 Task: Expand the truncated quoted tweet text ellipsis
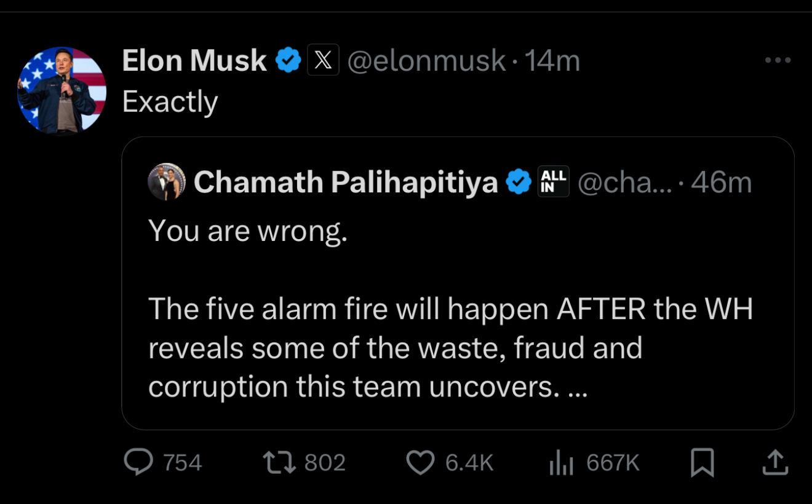576,388
